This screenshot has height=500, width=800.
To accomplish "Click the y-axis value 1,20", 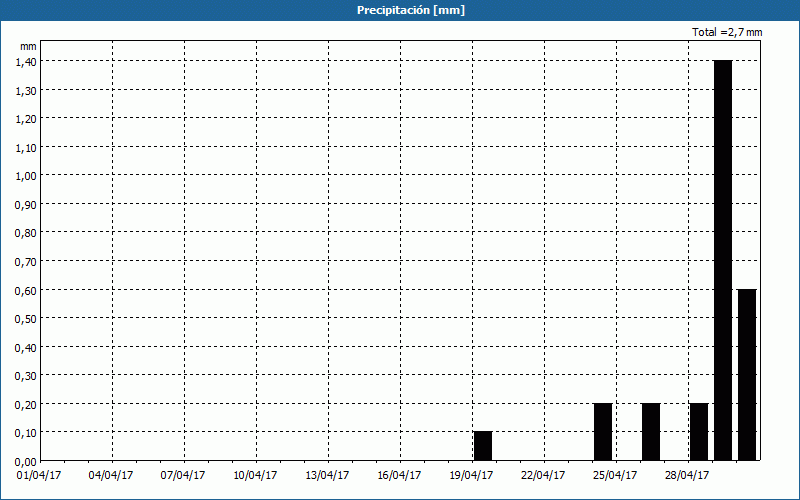I will coord(25,119).
